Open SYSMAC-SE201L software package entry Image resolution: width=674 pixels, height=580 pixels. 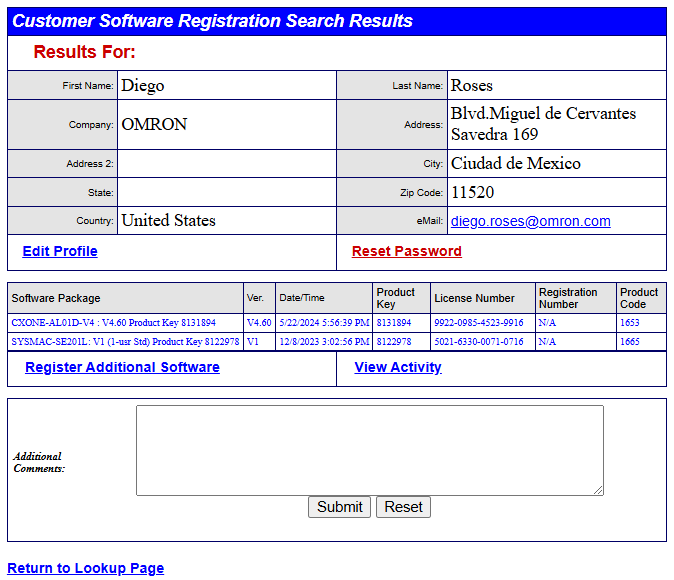tap(125, 342)
